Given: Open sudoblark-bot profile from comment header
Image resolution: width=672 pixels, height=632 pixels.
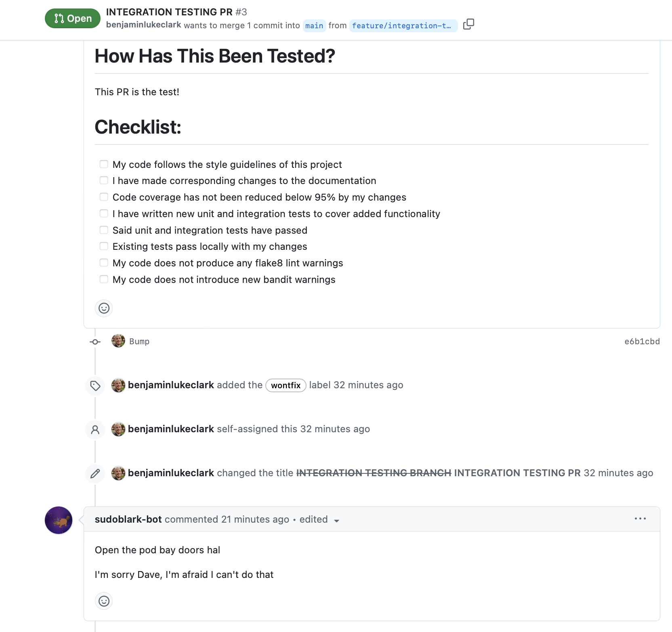Looking at the screenshot, I should (x=128, y=519).
